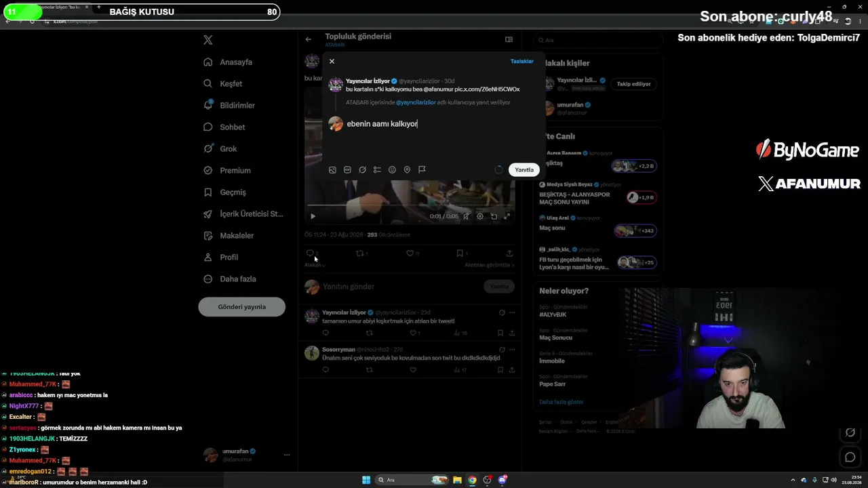Image resolution: width=868 pixels, height=488 pixels.
Task: Open account menu dots beside umurafan
Action: pyautogui.click(x=287, y=455)
